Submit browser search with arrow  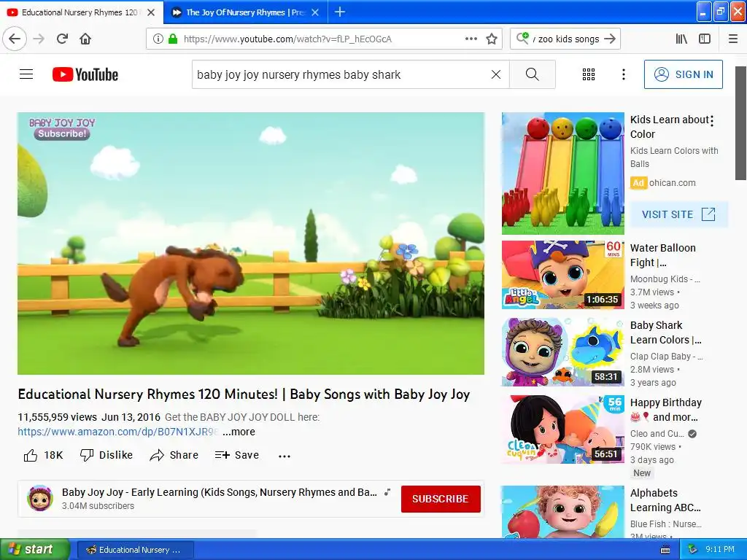(x=610, y=39)
